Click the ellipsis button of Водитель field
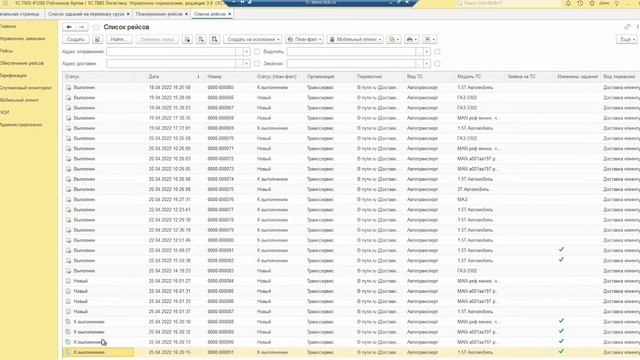Screen dimensions: 640x360 point(420,52)
